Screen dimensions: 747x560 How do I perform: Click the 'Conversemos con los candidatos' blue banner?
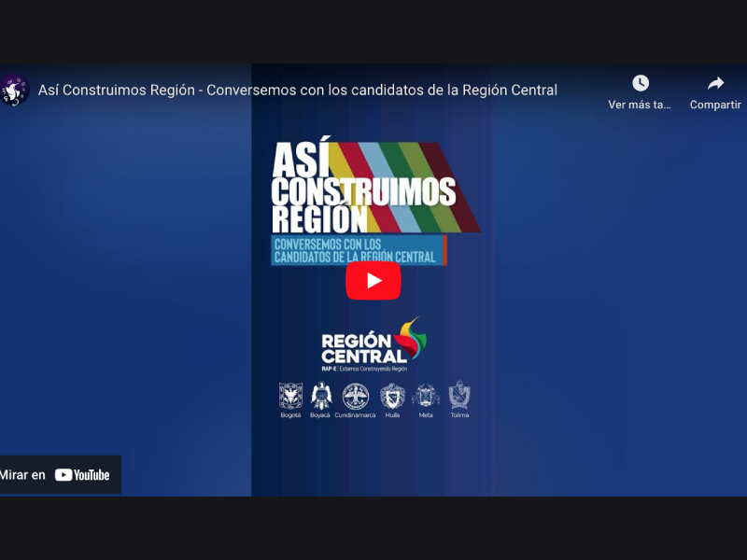coord(358,250)
